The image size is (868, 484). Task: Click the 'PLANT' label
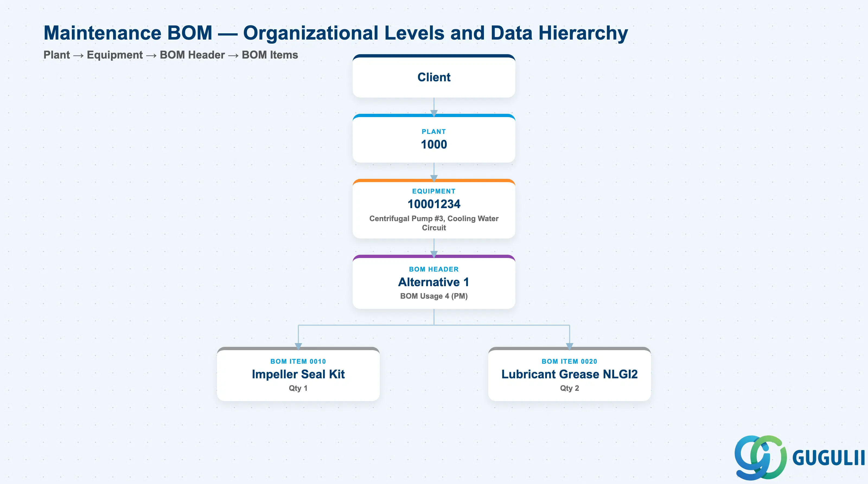point(434,132)
